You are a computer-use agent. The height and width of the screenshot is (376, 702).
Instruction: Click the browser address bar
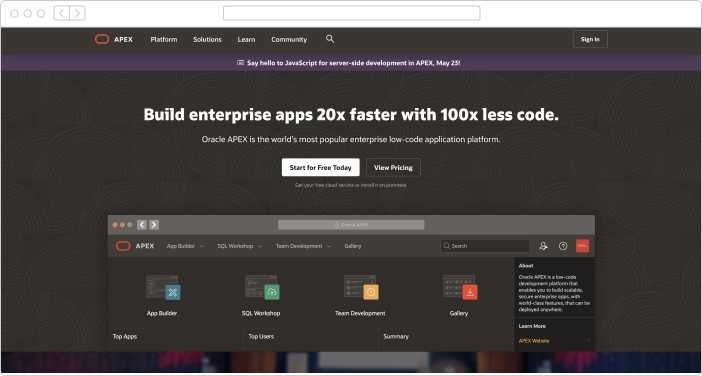[351, 13]
